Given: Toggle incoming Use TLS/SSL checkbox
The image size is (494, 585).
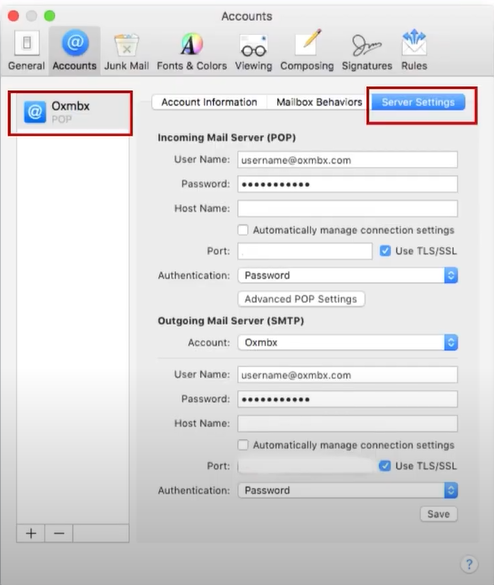Looking at the screenshot, I should pos(385,251).
